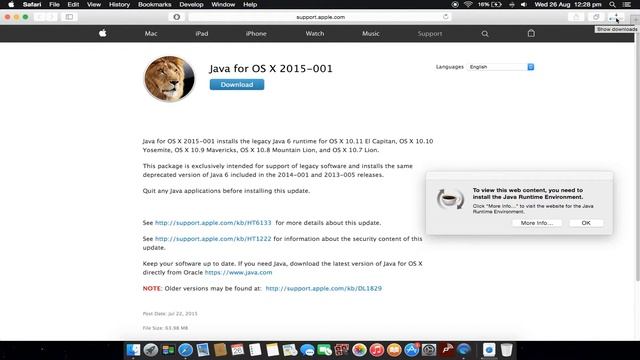Open the Mac section in navigation
Image resolution: width=640 pixels, height=360 pixels.
[x=151, y=33]
